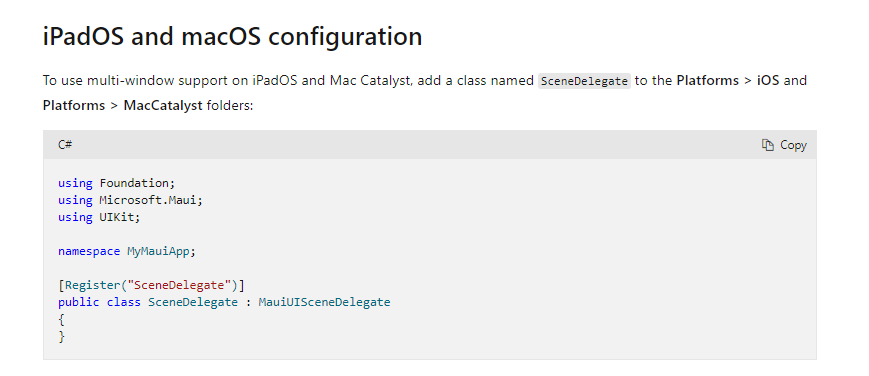The height and width of the screenshot is (376, 869).
Task: Click the public keyword in the class declaration
Action: point(79,302)
